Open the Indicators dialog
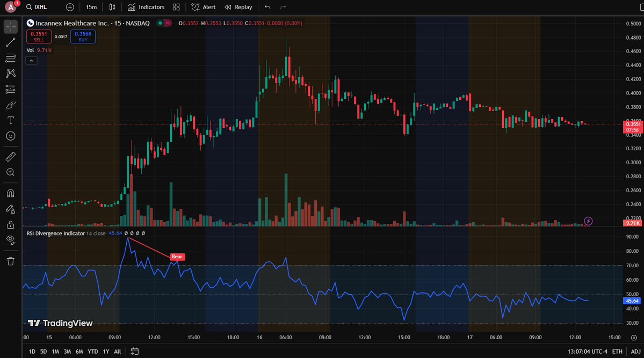644x358 pixels. coord(146,7)
